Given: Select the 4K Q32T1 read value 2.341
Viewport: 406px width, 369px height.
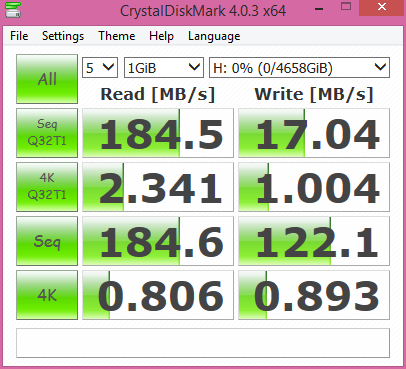Looking at the screenshot, I should pyautogui.click(x=158, y=187).
